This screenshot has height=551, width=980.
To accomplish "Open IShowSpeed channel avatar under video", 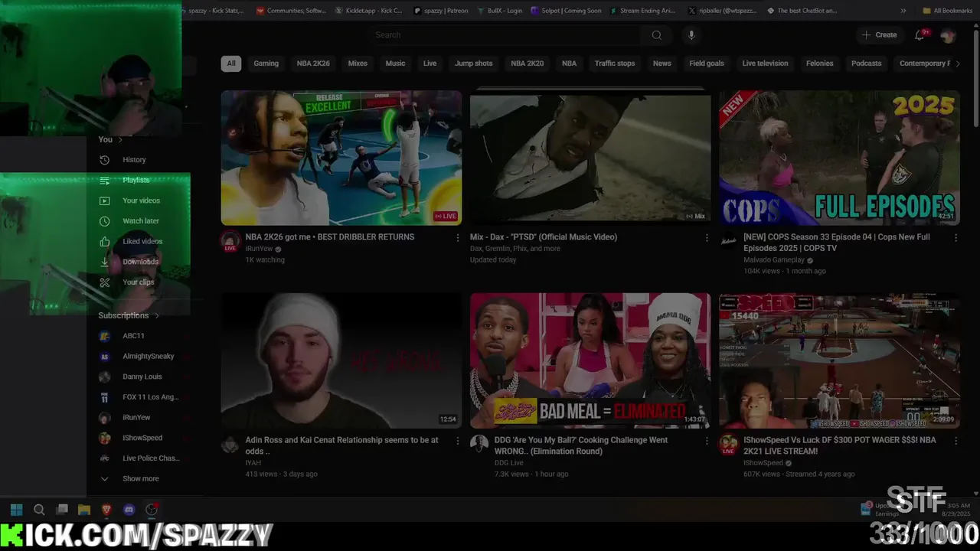I will pos(728,445).
